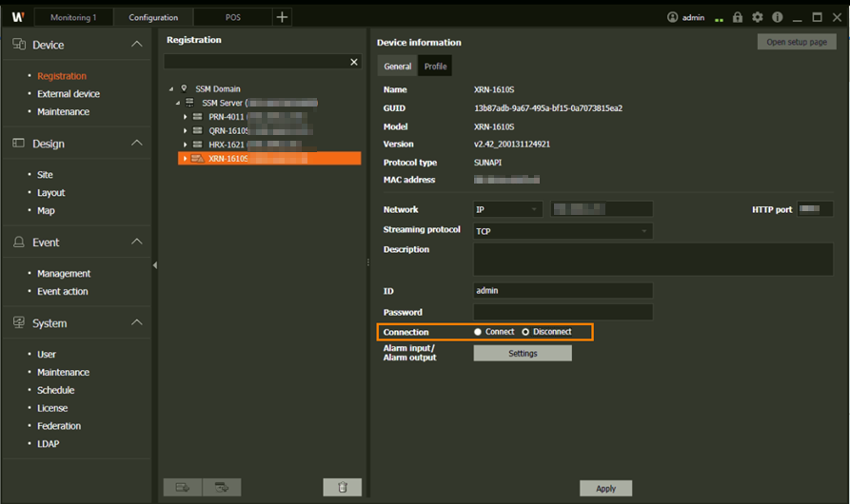The width and height of the screenshot is (850, 504).
Task: Click the Design section icon
Action: tap(18, 143)
